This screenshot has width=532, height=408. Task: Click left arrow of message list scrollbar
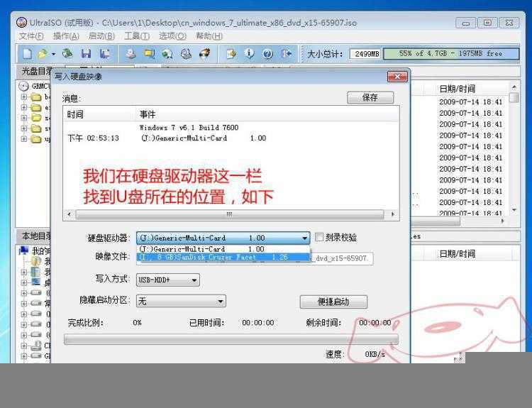click(70, 214)
